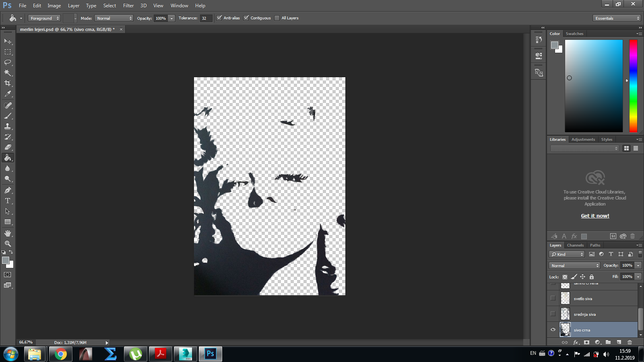This screenshot has height=362, width=644.
Task: Click the foreground color swatch in toolbar
Action: click(6, 261)
